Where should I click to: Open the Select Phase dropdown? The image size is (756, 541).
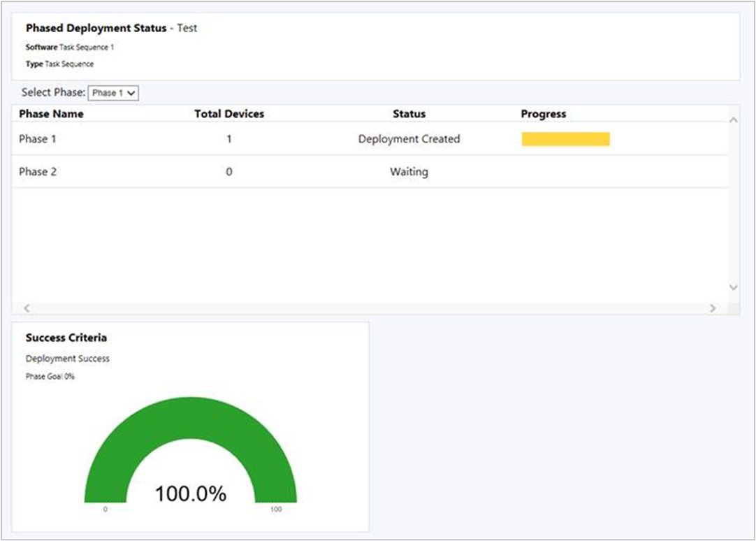pos(113,92)
